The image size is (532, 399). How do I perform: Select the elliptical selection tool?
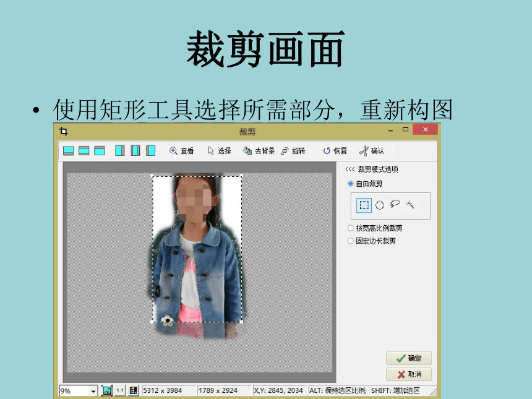(380, 205)
